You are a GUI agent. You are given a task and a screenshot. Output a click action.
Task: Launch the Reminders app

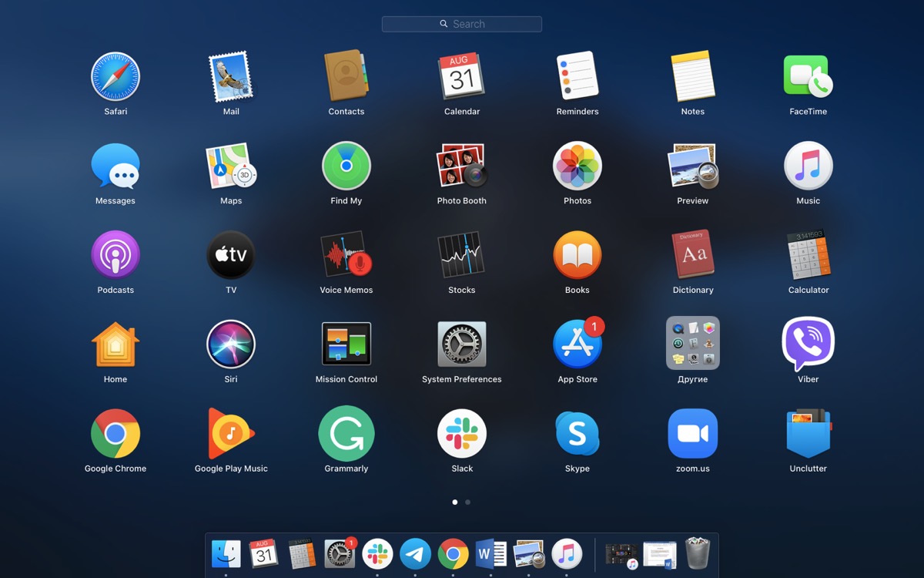click(577, 76)
